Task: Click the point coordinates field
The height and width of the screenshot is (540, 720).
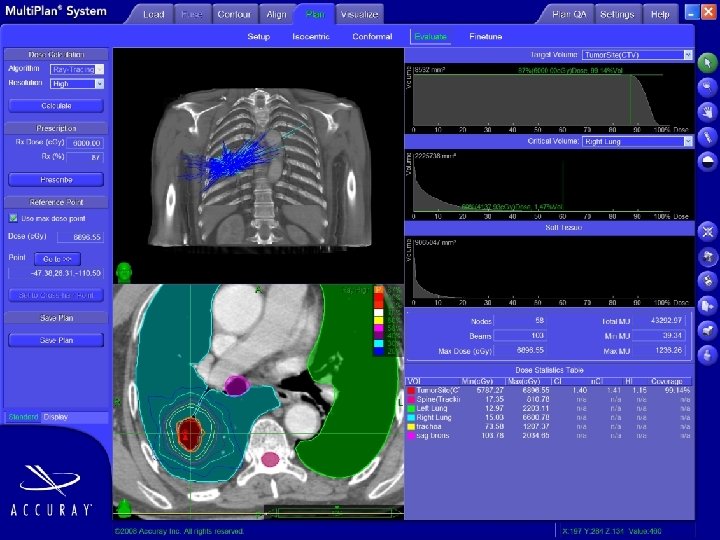Action: (56, 273)
